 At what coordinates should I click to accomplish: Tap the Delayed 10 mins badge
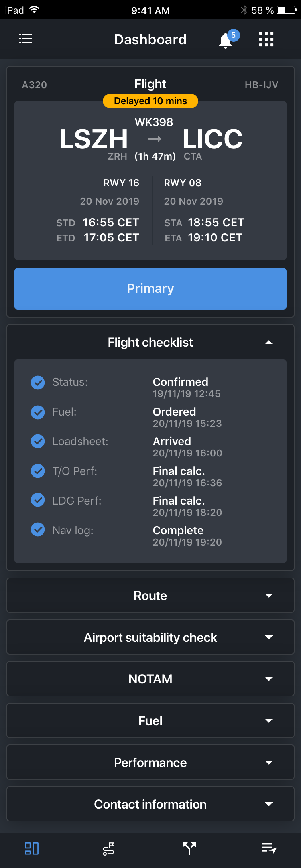pos(150,101)
